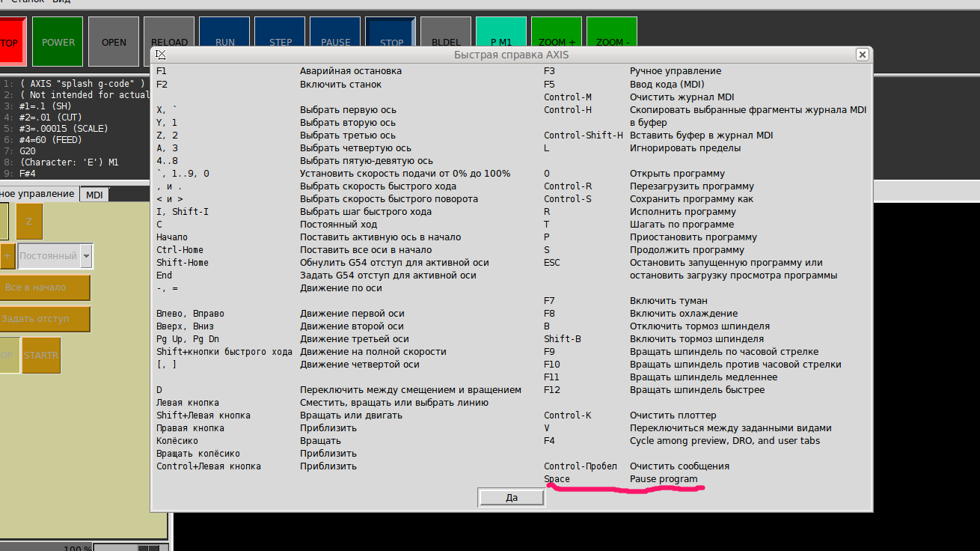This screenshot has height=551, width=980.
Task: Click the 'Сохранить программу как' help entry
Action: pyautogui.click(x=691, y=199)
